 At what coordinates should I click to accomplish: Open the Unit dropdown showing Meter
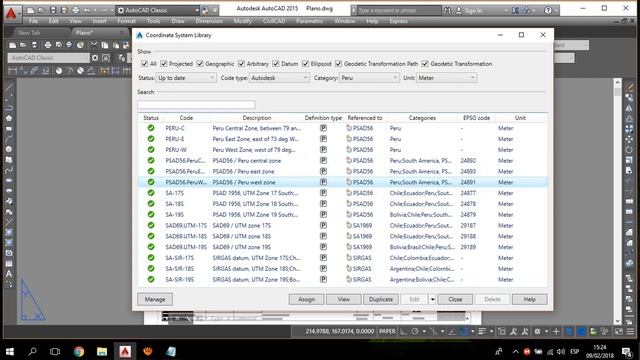446,78
